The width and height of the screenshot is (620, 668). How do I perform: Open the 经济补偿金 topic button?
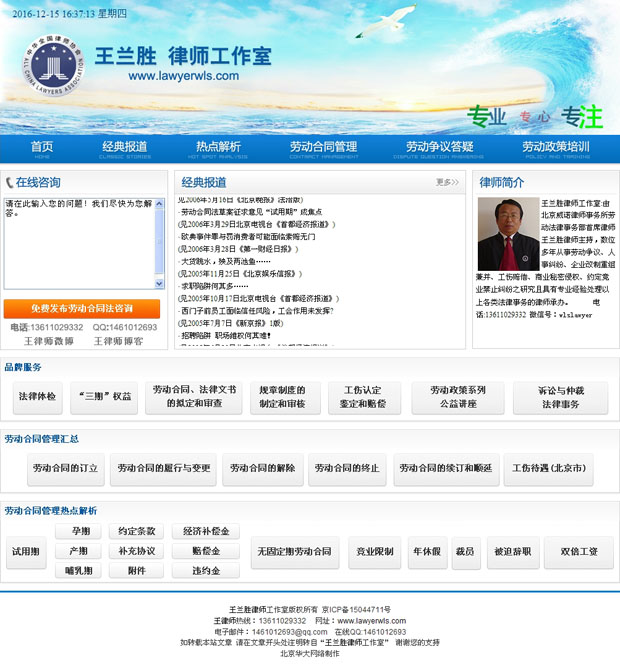pos(205,532)
